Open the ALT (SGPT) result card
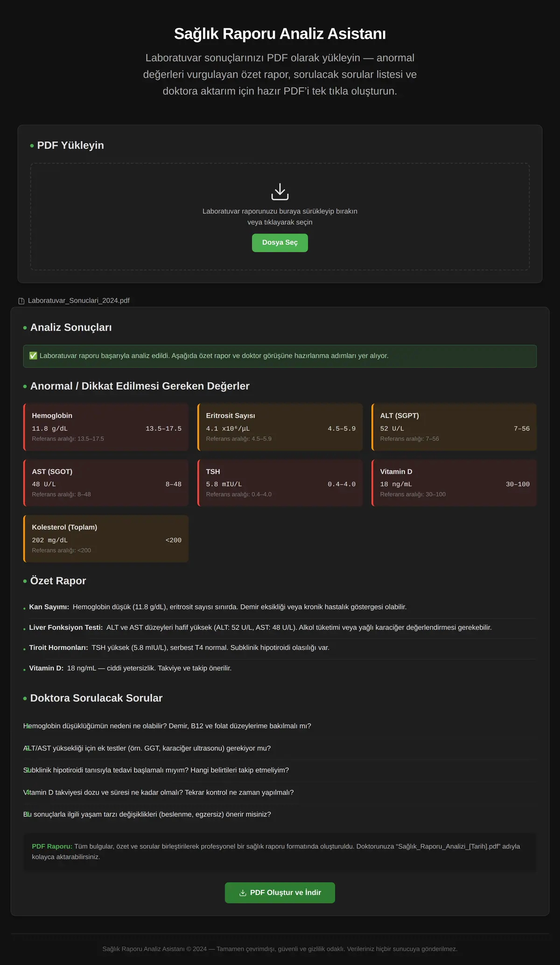Image resolution: width=560 pixels, height=965 pixels. coord(454,427)
